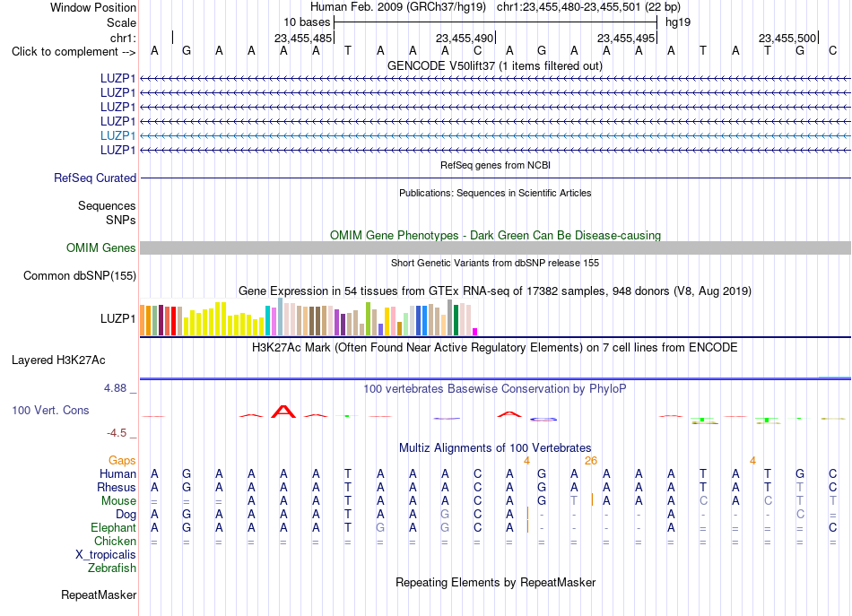Click the Sequences publications track label
Viewport: 852px width, 616px height.
(107, 206)
